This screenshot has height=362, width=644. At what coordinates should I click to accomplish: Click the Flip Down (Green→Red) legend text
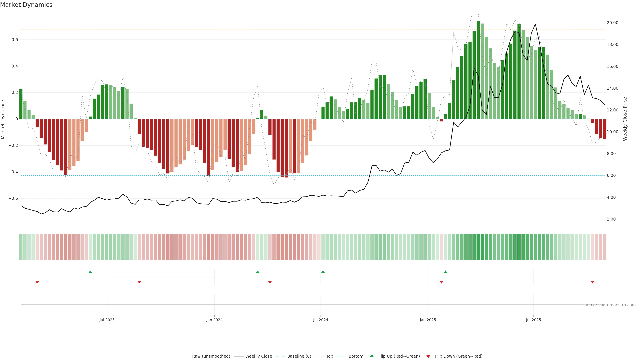(459, 356)
